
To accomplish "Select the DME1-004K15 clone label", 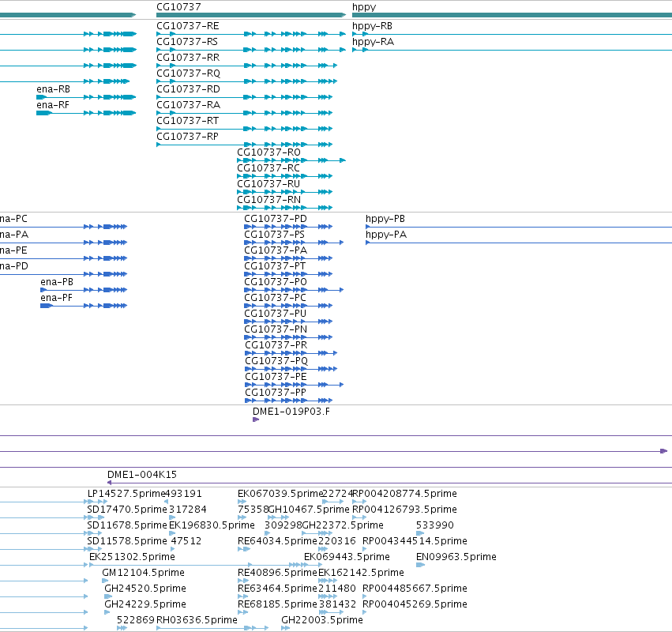I will tap(142, 475).
